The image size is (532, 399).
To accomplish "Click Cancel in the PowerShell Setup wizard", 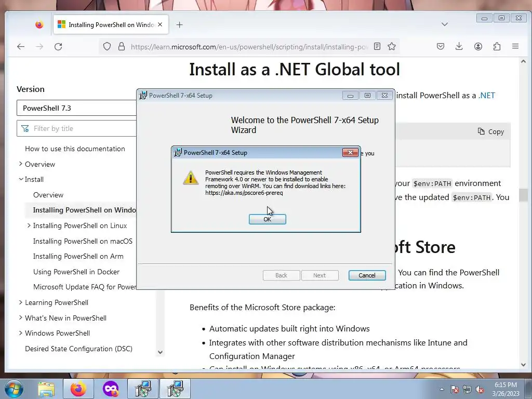I will [x=367, y=275].
